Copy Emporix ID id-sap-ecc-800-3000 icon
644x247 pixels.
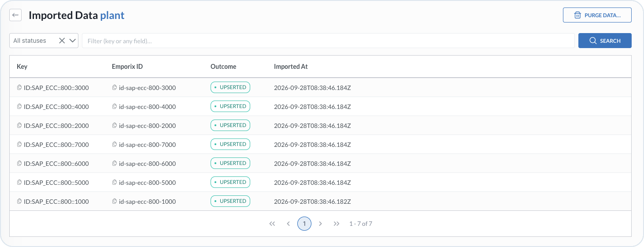click(115, 88)
